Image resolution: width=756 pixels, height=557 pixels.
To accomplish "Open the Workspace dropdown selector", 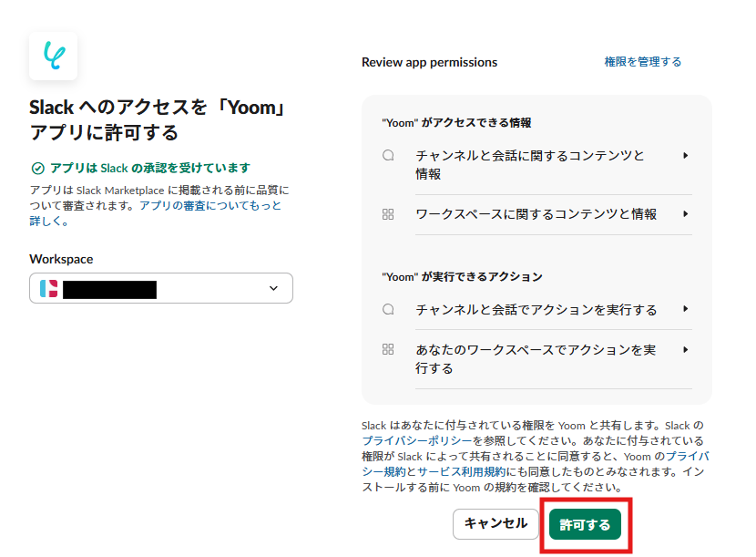I will pos(161,289).
